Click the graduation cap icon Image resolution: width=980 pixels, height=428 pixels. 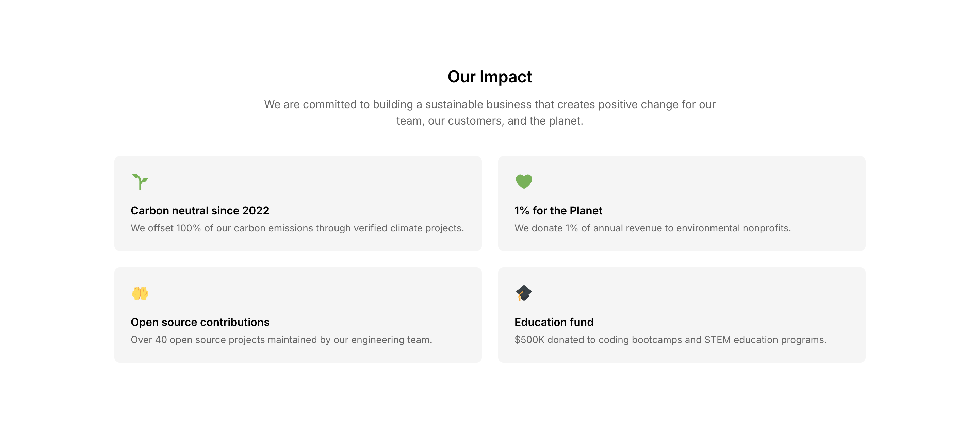pos(524,293)
